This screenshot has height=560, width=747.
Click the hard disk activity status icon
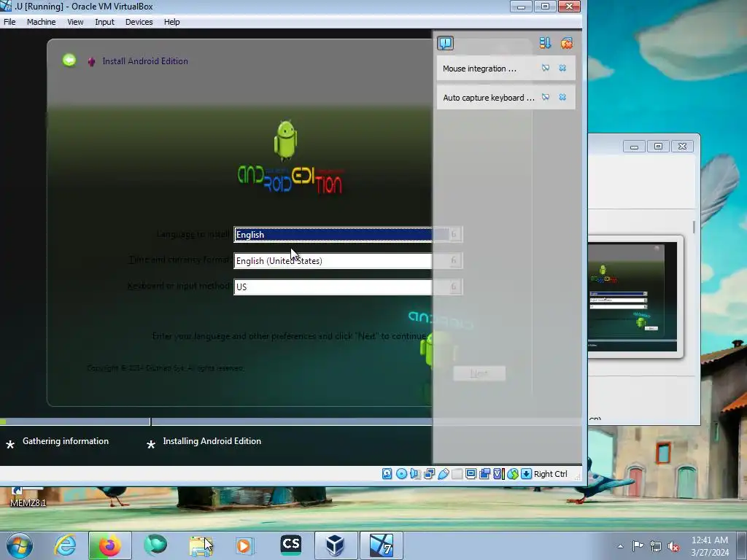click(387, 474)
